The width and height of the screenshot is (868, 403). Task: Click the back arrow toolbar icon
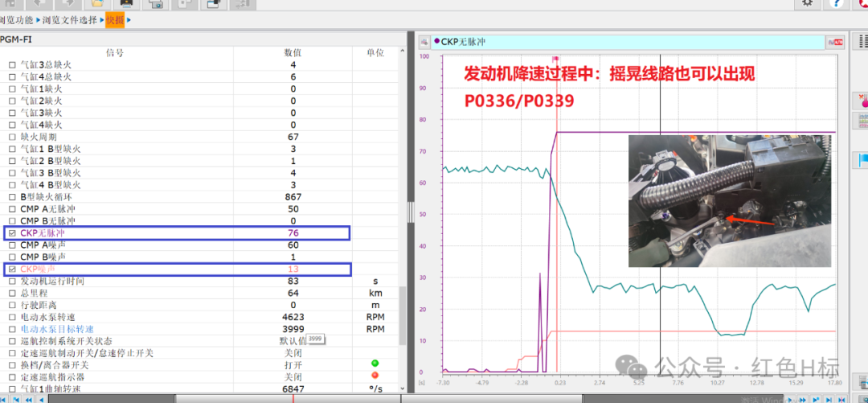pyautogui.click(x=39, y=5)
